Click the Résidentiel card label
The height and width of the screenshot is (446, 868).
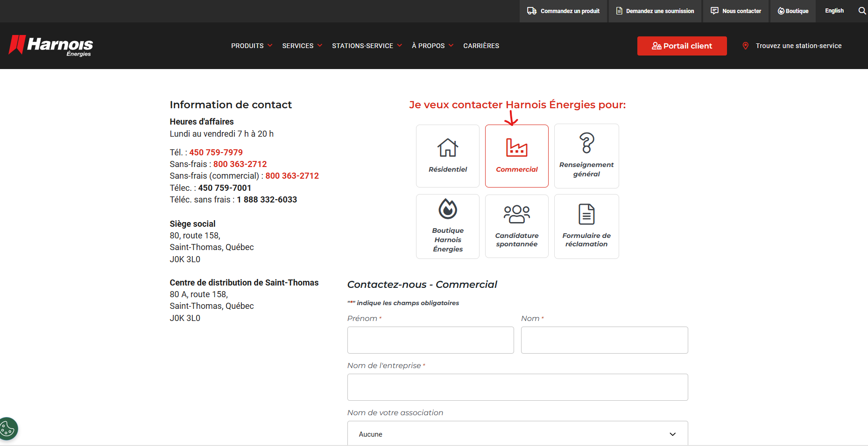click(448, 169)
